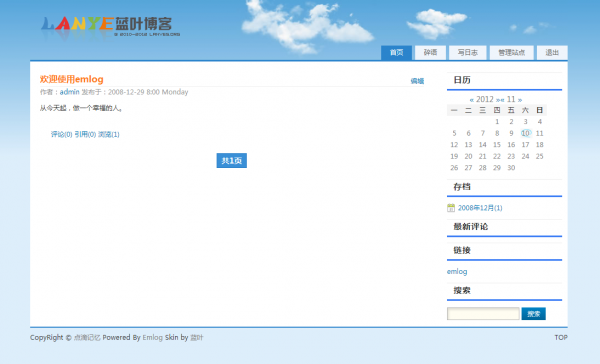Open the 写日志 write log tab
Viewport: 600px width, 364px height.
point(468,52)
